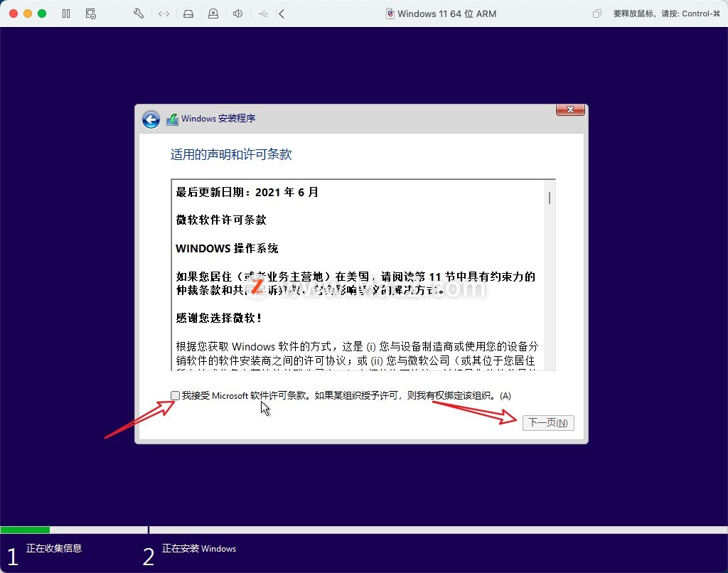Open the snapshots manager icon
The height and width of the screenshot is (573, 728).
(91, 14)
